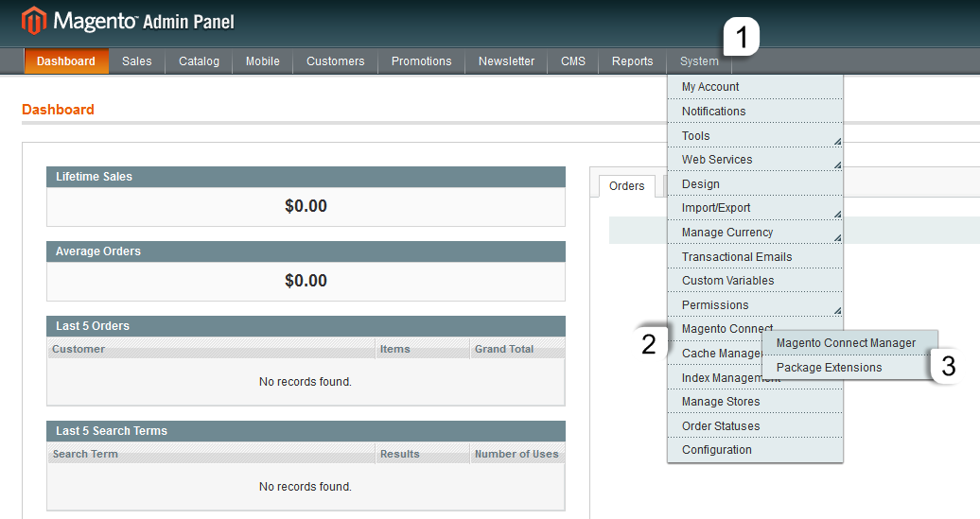Viewport: 980px width, 519px height.
Task: Select Notifications in System menu
Action: coord(755,112)
